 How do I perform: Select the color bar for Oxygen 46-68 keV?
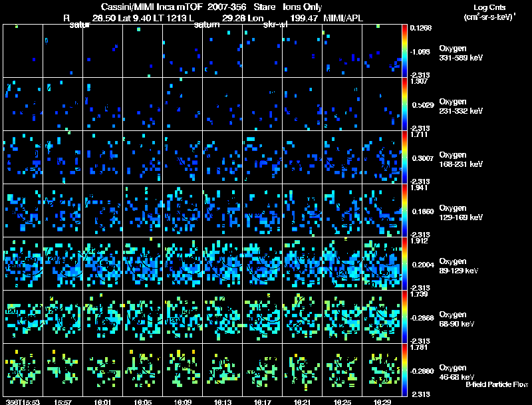point(405,370)
